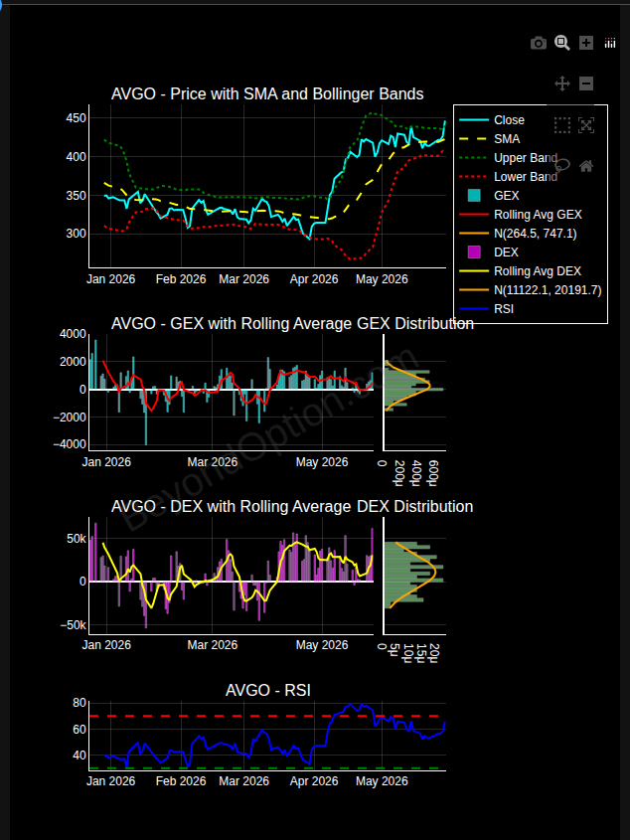Open the Plotly logo link icon
Image resolution: width=630 pixels, height=840 pixels.
tap(610, 43)
